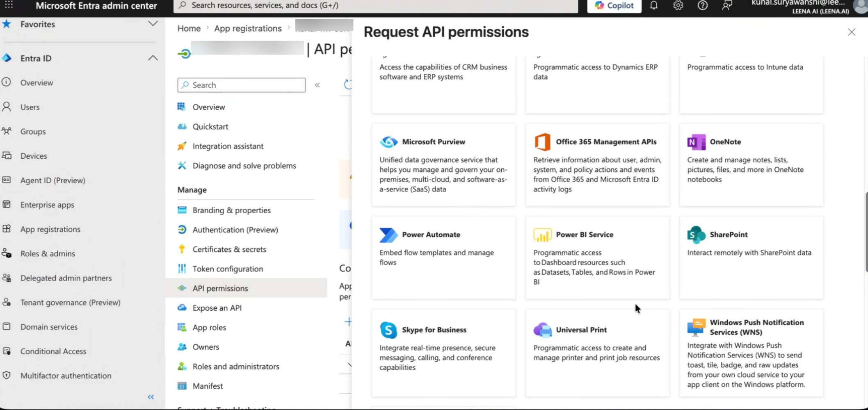Go to Home breadcrumb
Screen dimensions: 868x410
click(189, 28)
